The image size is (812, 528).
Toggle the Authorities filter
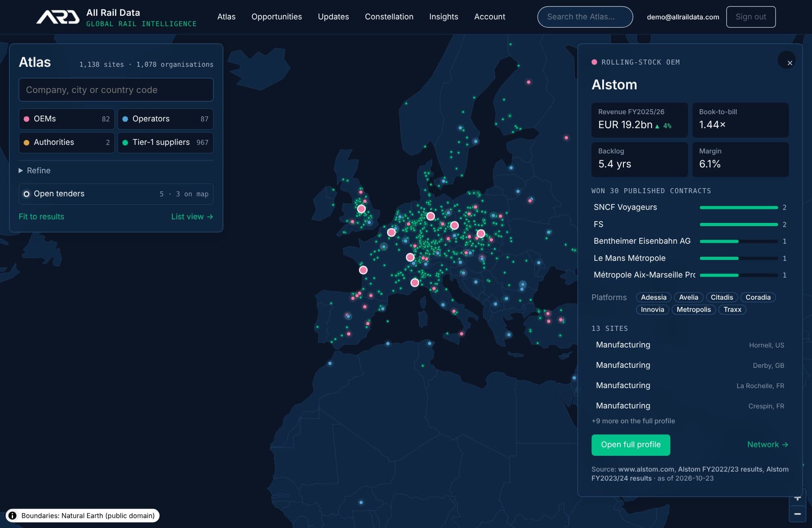[x=67, y=142]
